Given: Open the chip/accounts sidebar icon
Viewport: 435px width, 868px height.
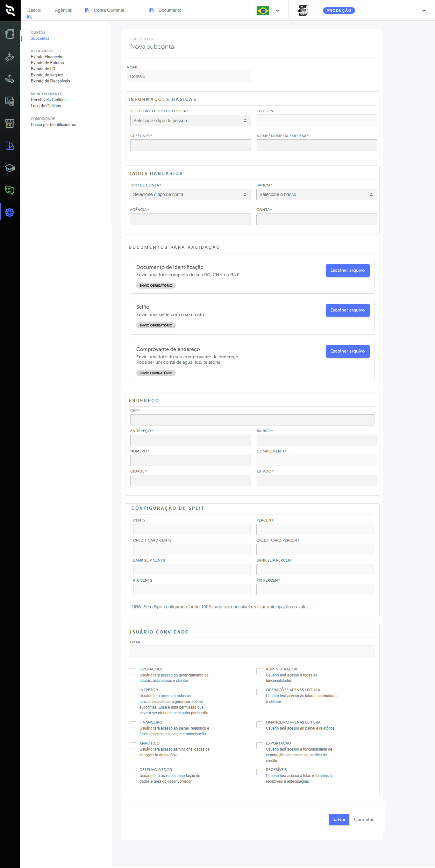Looking at the screenshot, I should [10, 34].
